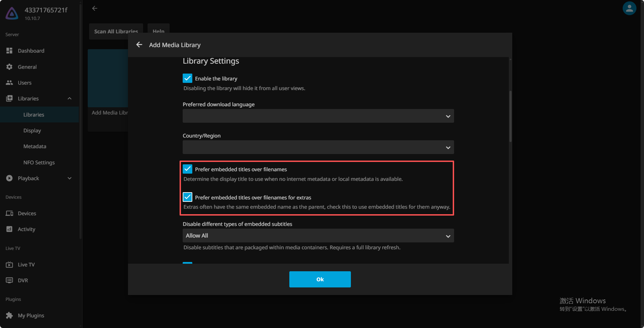Image resolution: width=644 pixels, height=328 pixels.
Task: Click the My Plugins puzzle icon
Action: click(9, 315)
